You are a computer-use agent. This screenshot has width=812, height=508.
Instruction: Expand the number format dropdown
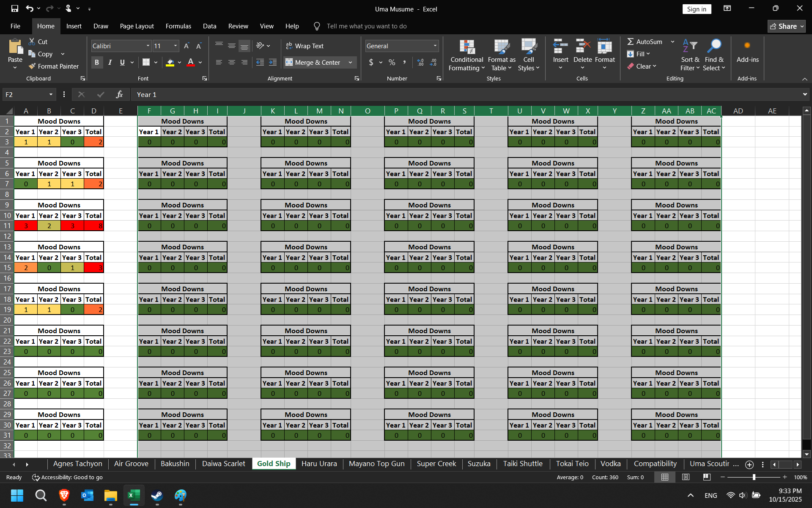(x=435, y=46)
